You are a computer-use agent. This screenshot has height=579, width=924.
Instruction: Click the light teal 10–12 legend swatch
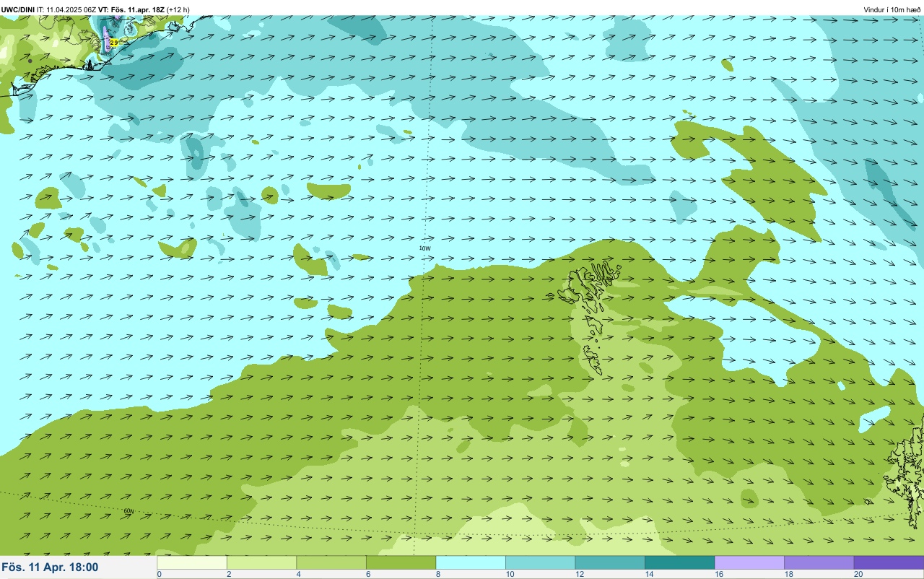[540, 562]
